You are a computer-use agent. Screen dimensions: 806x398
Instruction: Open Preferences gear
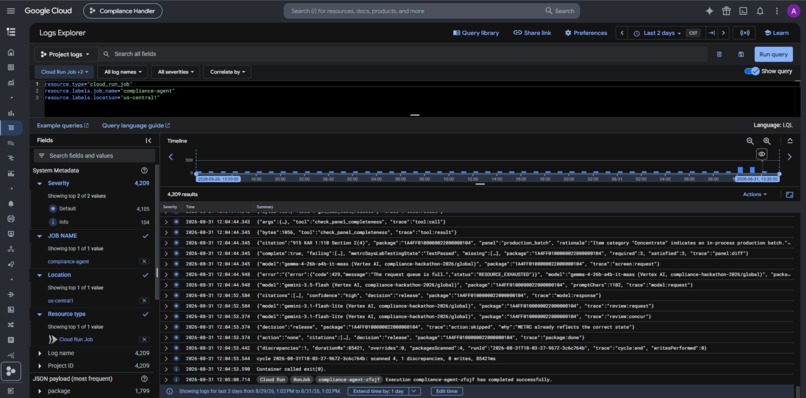tap(586, 33)
